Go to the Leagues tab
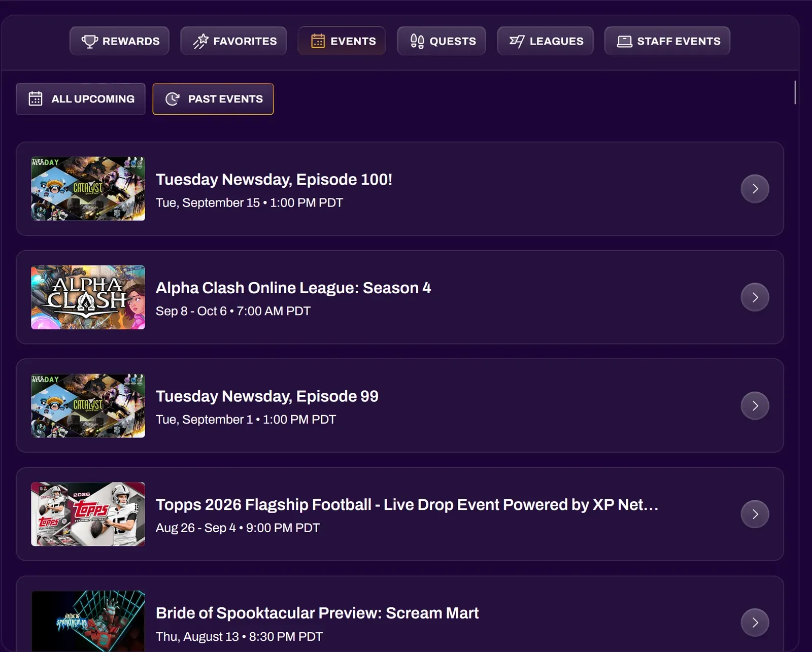 (545, 41)
